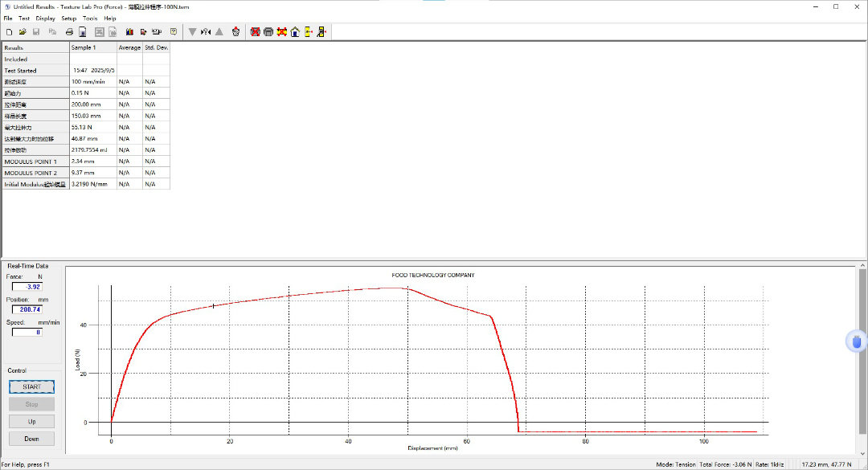Select the Sample 1 column header
This screenshot has height=470, width=868.
[93, 47]
